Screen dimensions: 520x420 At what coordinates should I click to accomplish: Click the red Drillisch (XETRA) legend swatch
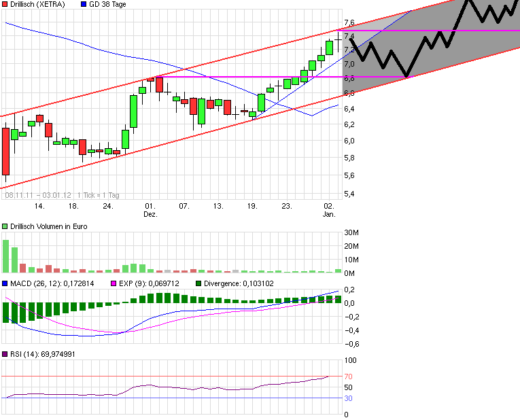tap(5, 4)
